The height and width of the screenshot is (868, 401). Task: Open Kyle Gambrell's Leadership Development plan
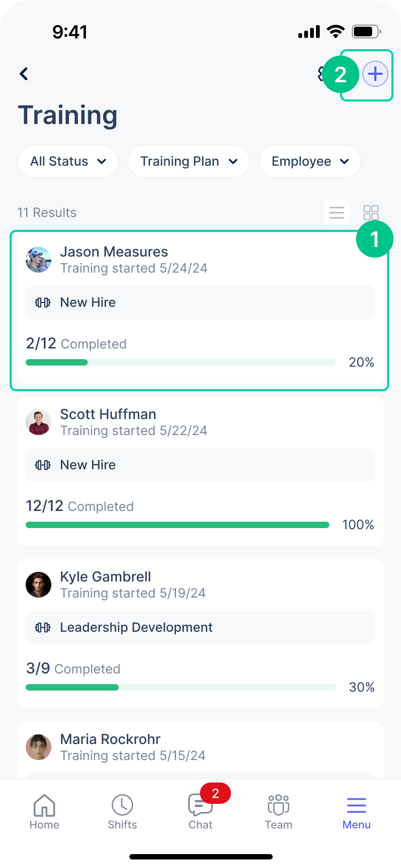(200, 627)
